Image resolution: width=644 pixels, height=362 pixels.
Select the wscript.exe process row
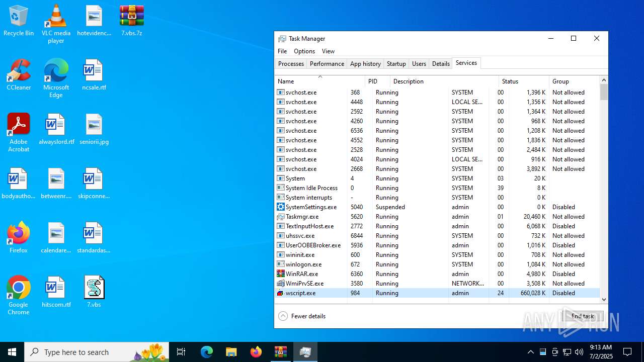[437, 293]
